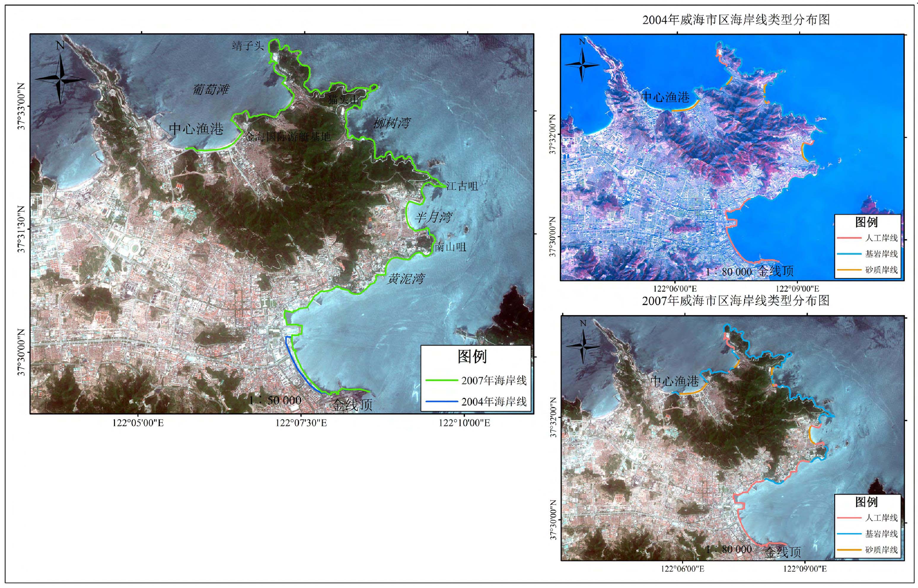Click the 1:80 000 scale on the 2004 map
The width and height of the screenshot is (918, 588).
pos(728,272)
